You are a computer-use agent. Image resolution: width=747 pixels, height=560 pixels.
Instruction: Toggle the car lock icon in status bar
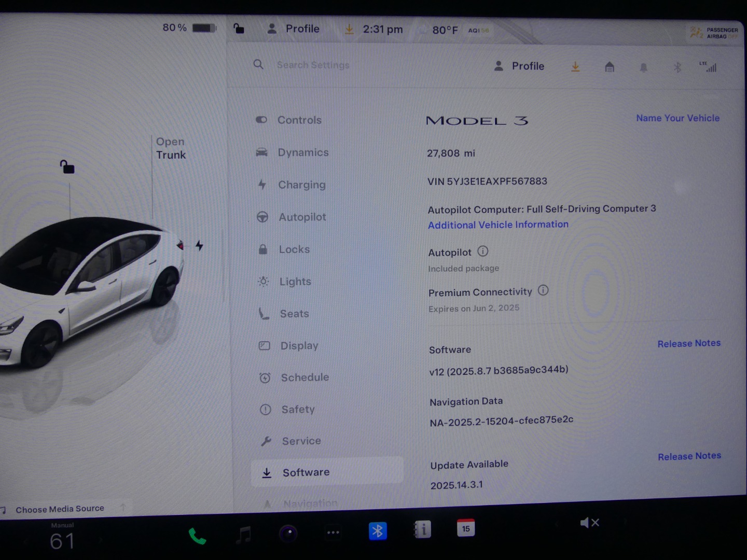pos(239,29)
